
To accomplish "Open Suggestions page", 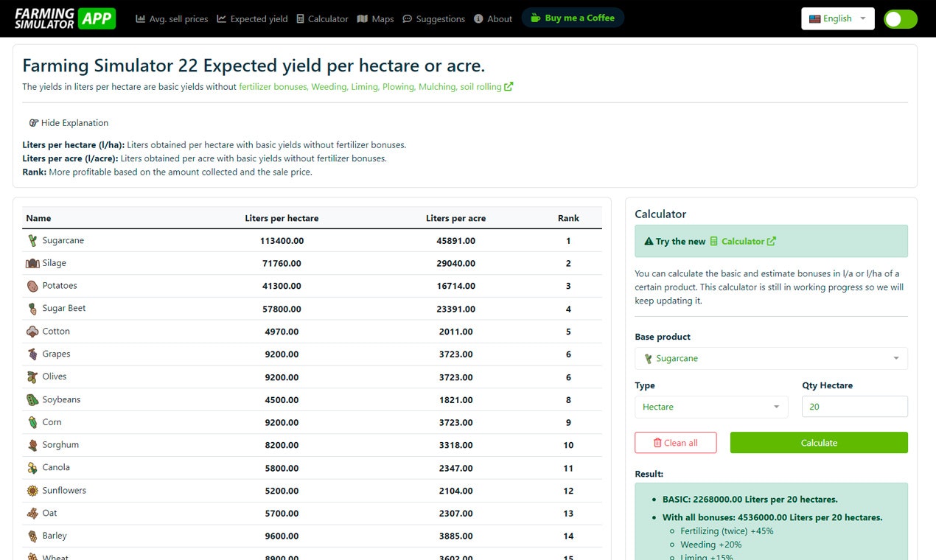I will click(433, 19).
